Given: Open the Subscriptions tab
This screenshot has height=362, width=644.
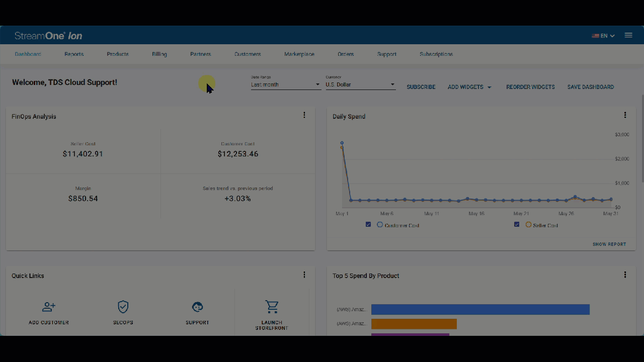Looking at the screenshot, I should coord(436,54).
